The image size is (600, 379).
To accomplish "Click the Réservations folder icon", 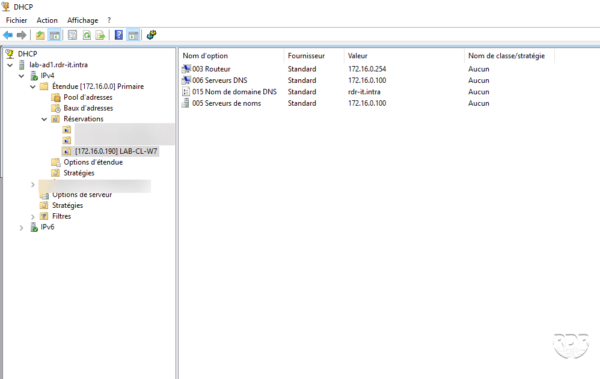I will click(x=56, y=119).
